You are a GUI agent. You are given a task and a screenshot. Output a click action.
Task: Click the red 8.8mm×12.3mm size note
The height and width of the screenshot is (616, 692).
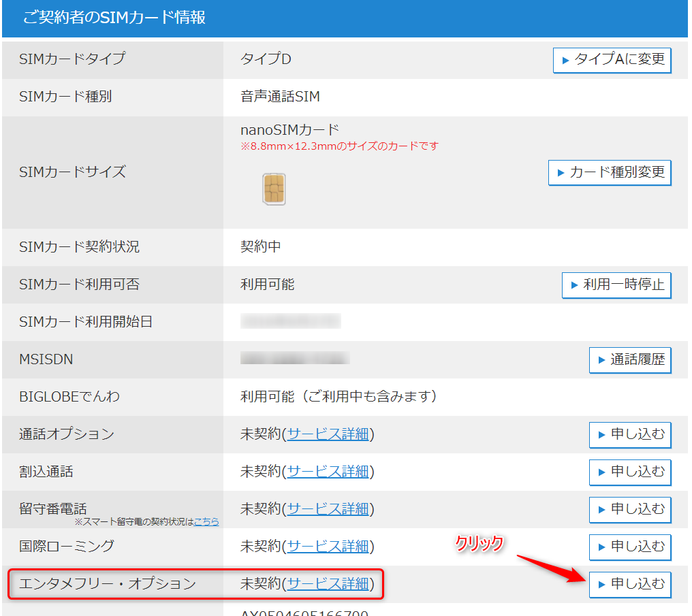[339, 146]
